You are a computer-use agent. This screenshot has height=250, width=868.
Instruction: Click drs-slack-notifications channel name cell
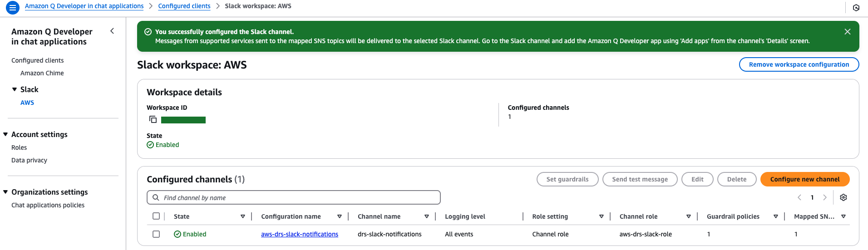pyautogui.click(x=390, y=234)
